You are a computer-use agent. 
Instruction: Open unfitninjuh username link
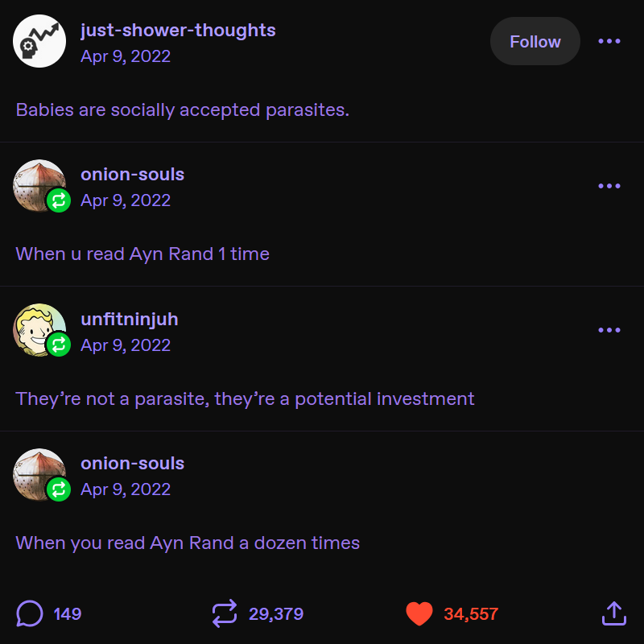pos(130,320)
